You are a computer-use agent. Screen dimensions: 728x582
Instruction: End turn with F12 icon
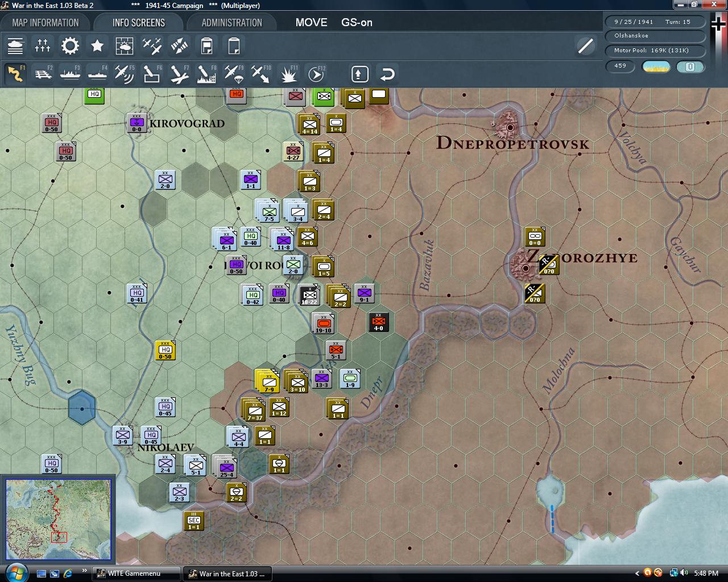coord(316,74)
